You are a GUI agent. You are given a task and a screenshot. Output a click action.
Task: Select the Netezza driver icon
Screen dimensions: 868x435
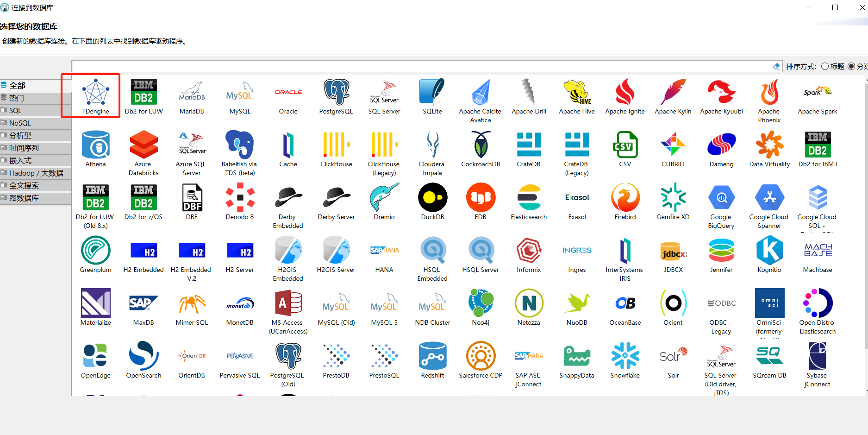point(529,303)
